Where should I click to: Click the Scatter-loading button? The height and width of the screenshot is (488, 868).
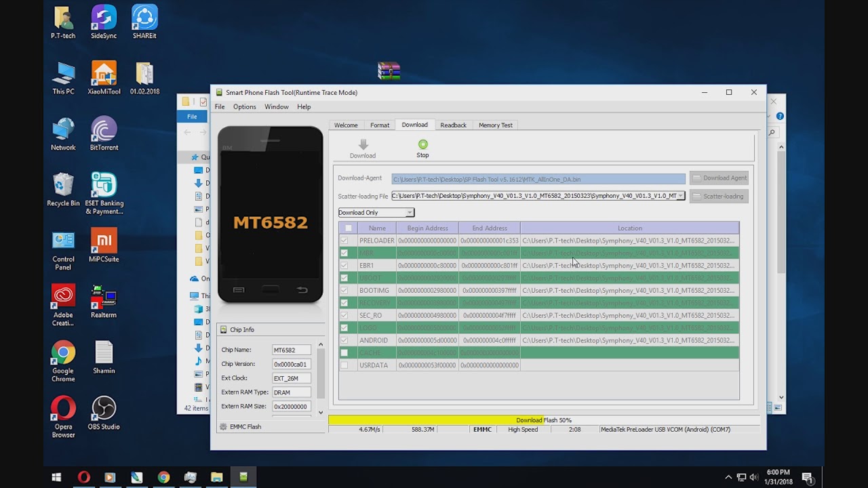coord(719,197)
